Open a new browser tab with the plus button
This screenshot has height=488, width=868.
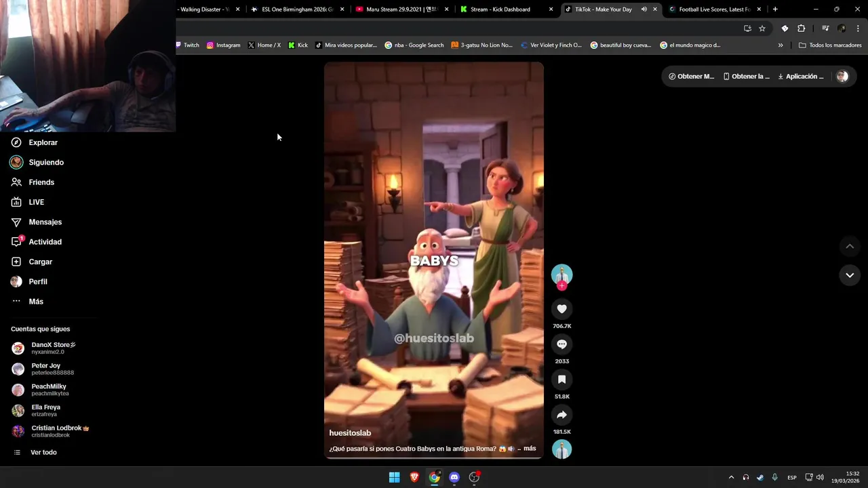pyautogui.click(x=775, y=9)
